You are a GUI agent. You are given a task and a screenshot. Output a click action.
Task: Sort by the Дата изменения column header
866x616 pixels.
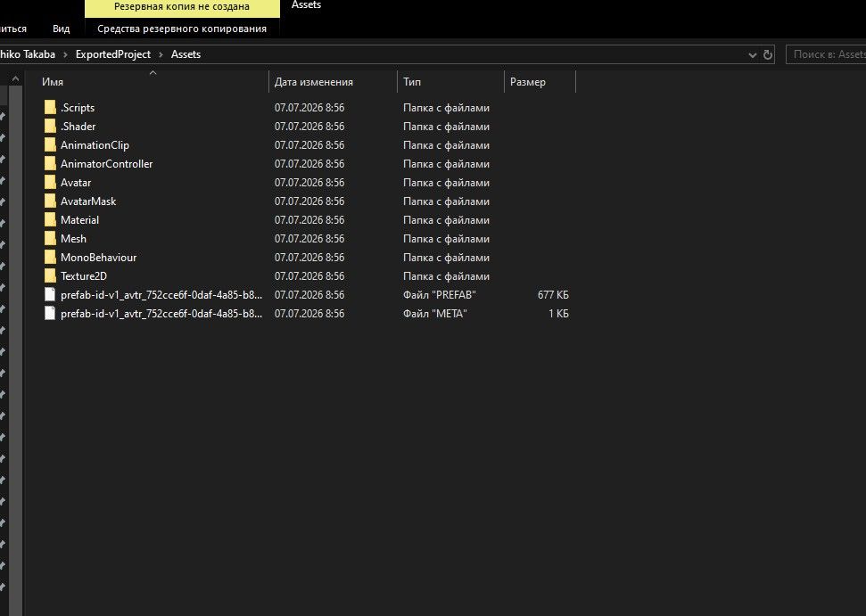point(333,82)
